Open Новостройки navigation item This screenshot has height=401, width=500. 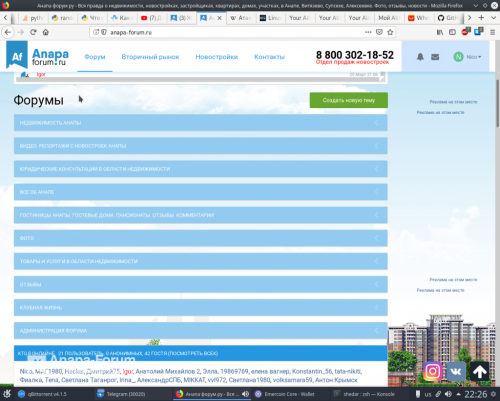(x=217, y=57)
